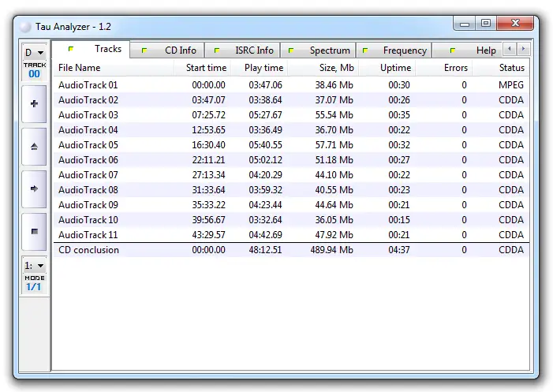Select the AudioTrack 06 row
553x392 pixels.
coord(291,160)
